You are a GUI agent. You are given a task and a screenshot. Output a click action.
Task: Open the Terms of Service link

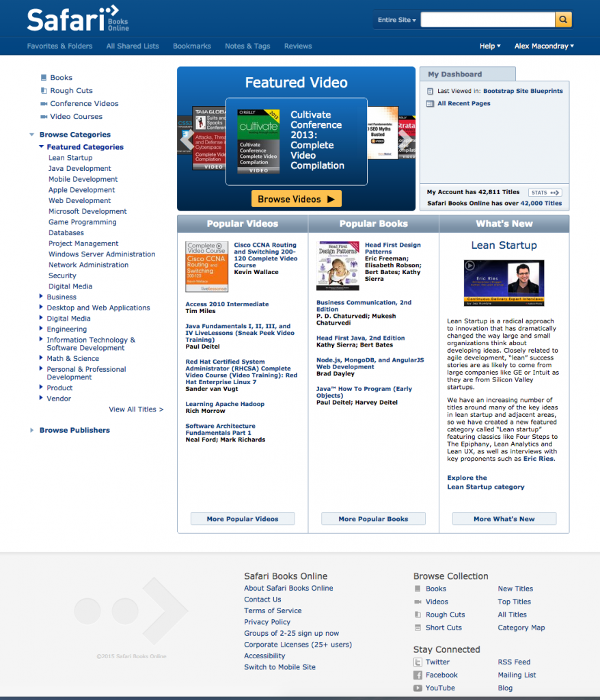[273, 610]
